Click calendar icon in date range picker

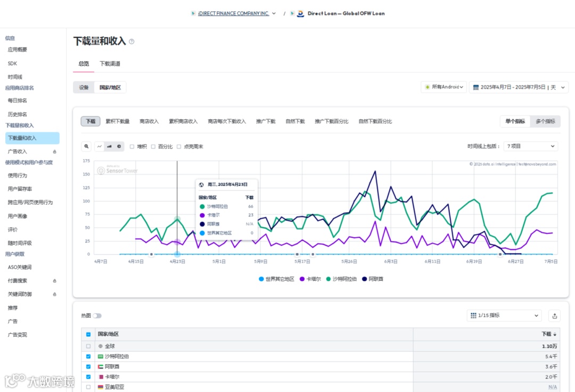coord(476,87)
